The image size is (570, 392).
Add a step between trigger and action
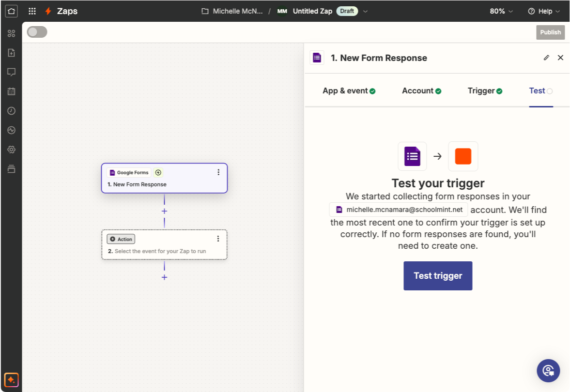click(164, 211)
